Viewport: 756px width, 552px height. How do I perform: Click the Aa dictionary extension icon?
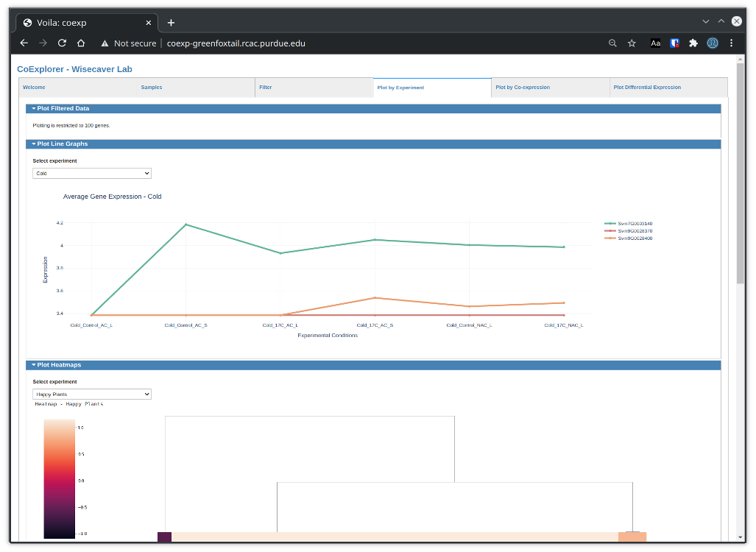pos(655,43)
